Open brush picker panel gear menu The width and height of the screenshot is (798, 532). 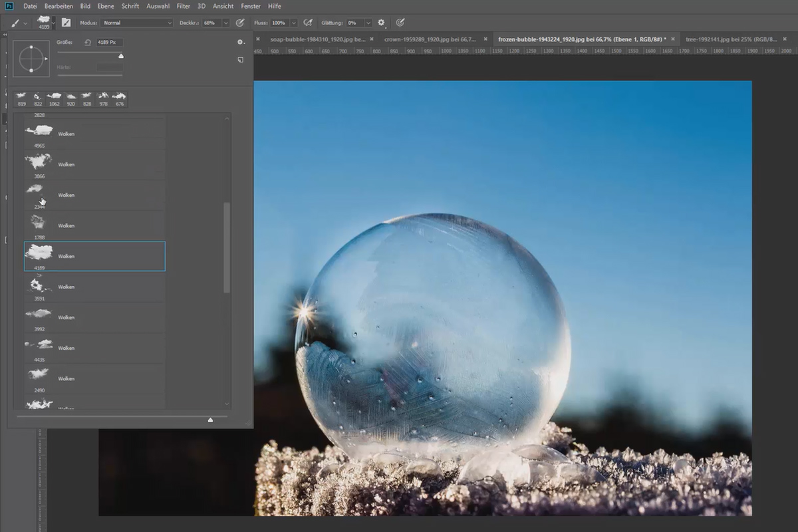pyautogui.click(x=240, y=42)
